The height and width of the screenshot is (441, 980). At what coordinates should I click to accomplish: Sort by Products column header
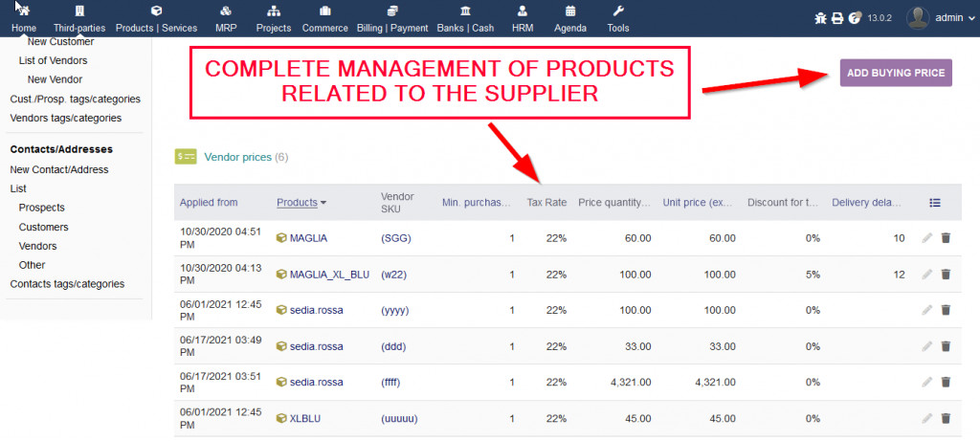click(x=297, y=203)
